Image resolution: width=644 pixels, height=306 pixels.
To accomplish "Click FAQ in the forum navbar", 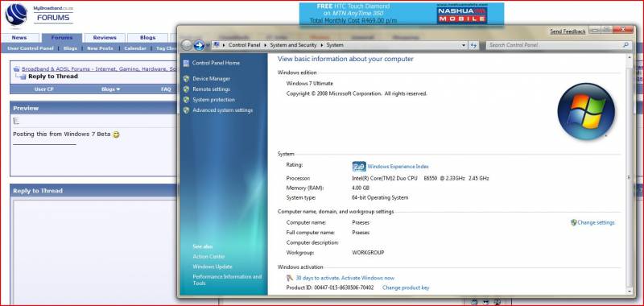I will click(x=166, y=89).
